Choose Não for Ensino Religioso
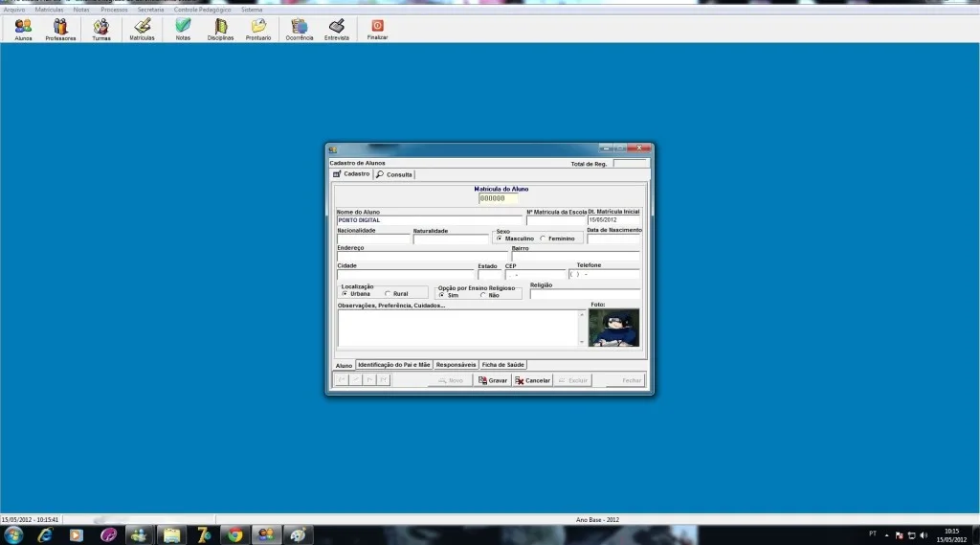This screenshot has height=545, width=980. 483,295
